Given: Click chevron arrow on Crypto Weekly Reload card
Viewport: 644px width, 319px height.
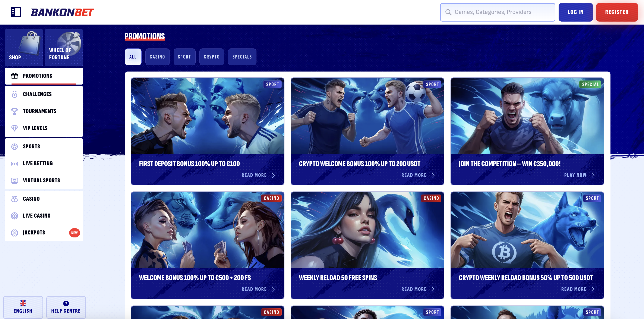Looking at the screenshot, I should (x=593, y=289).
